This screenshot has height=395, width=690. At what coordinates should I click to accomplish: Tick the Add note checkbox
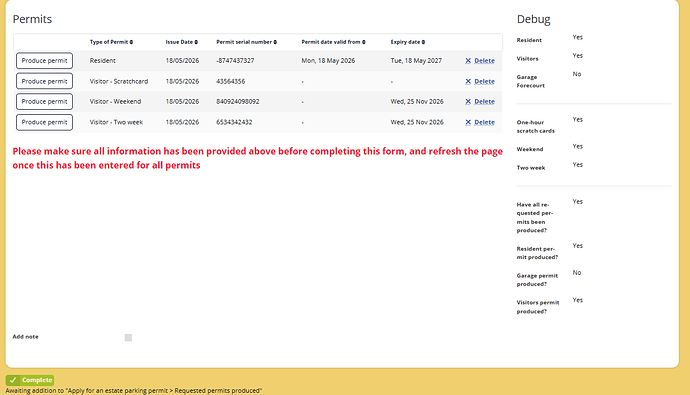(128, 337)
